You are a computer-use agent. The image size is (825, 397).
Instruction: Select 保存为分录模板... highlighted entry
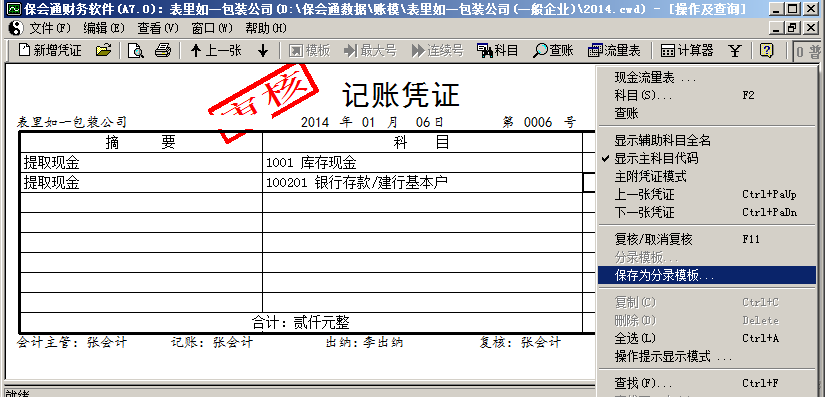[707, 275]
